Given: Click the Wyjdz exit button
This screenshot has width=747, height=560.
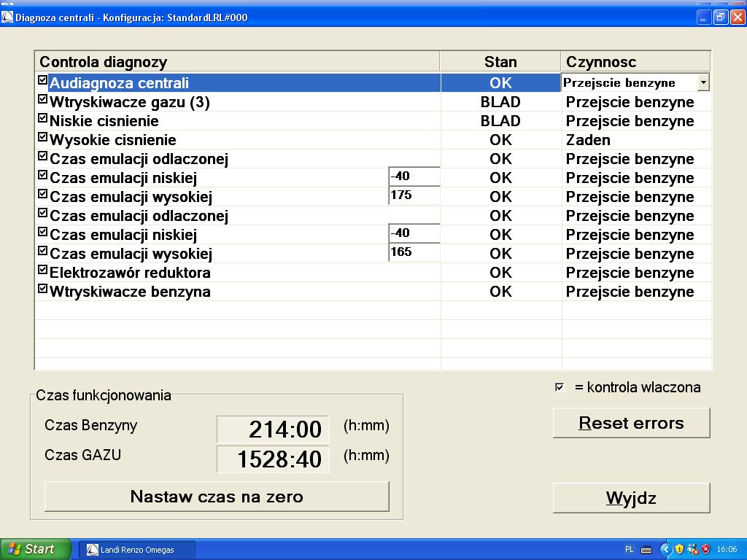Looking at the screenshot, I should click(x=631, y=498).
